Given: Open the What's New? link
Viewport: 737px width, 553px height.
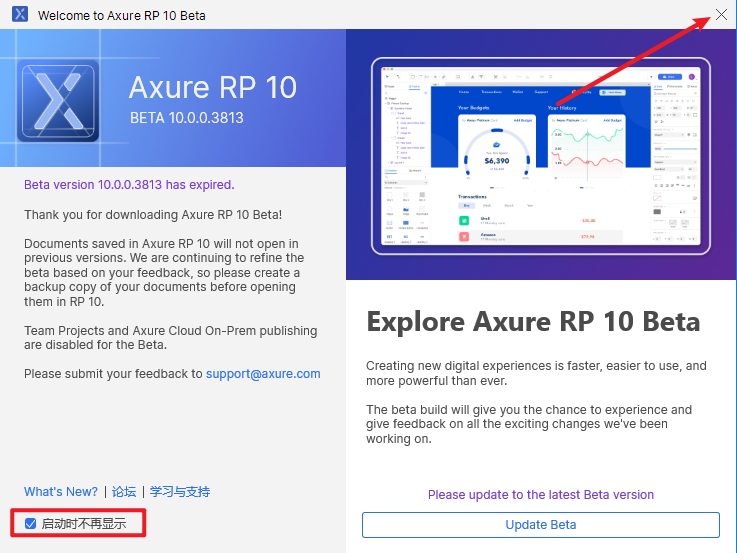Looking at the screenshot, I should click(61, 492).
